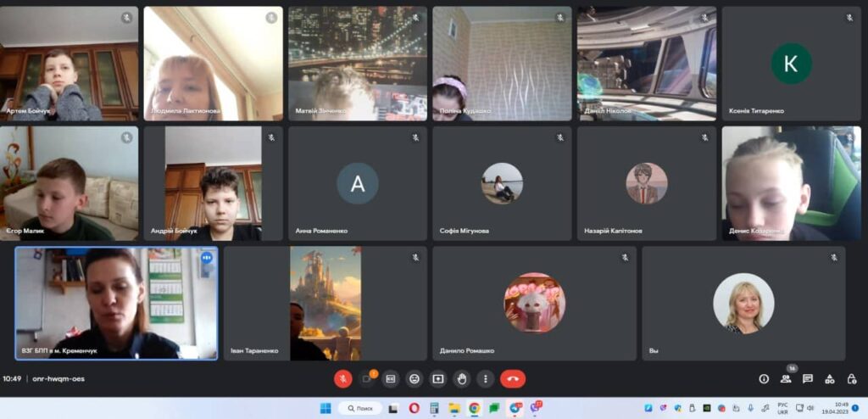Open the language switcher РУС in the tray
The width and height of the screenshot is (868, 419).
click(782, 408)
